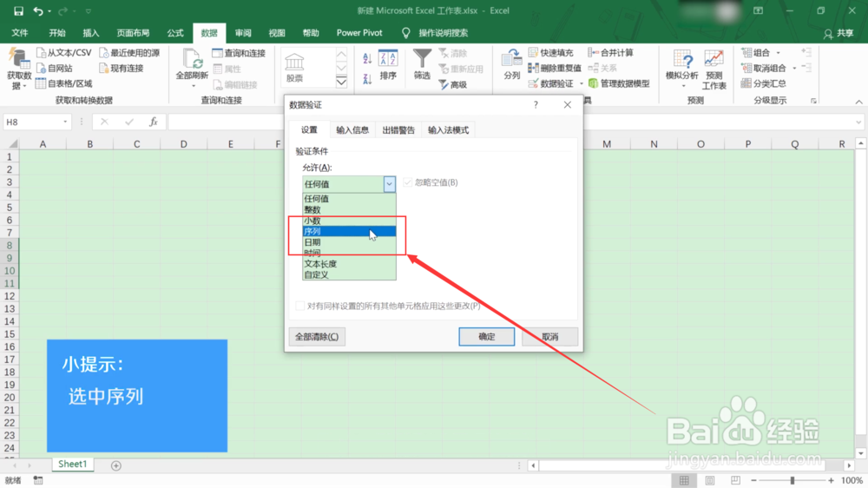Open Consolidate (合并计算)
Screen dimensions: 868x488
pyautogui.click(x=610, y=53)
